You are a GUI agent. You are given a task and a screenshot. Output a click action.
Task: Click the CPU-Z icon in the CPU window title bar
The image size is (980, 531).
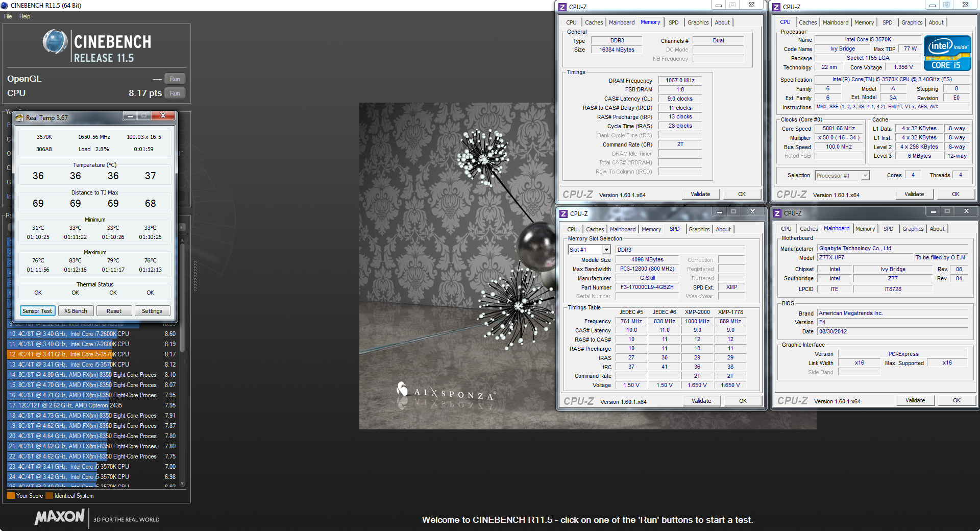coord(776,7)
